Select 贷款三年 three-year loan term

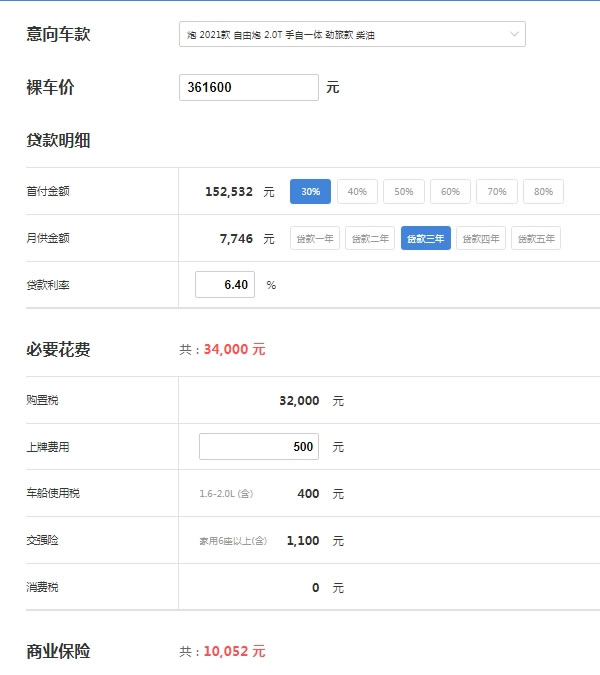[426, 238]
